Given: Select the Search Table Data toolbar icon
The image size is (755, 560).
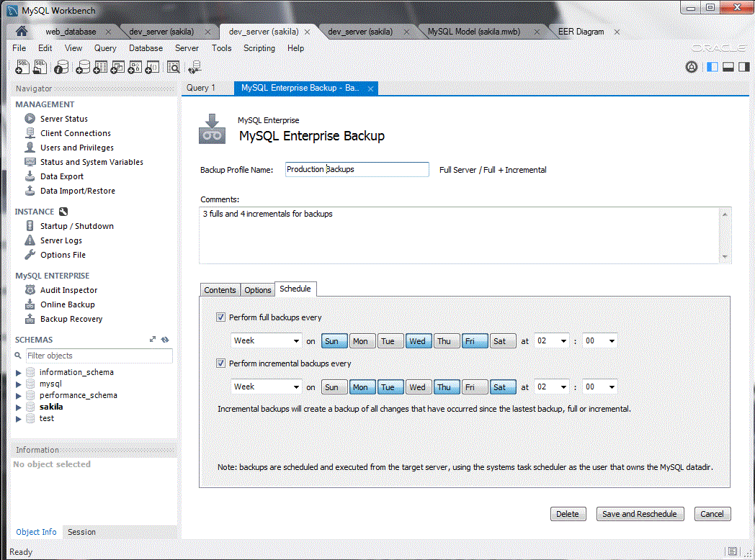Looking at the screenshot, I should click(x=173, y=66).
